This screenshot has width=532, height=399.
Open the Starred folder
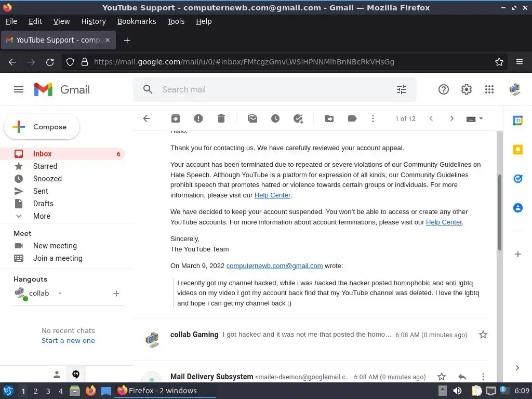tap(62, 166)
